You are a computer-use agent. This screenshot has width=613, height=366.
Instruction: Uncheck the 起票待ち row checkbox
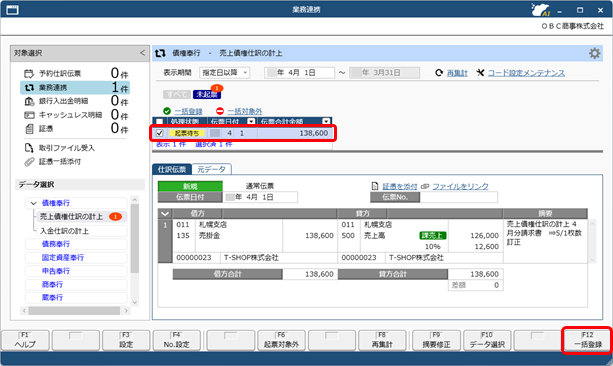pyautogui.click(x=160, y=133)
